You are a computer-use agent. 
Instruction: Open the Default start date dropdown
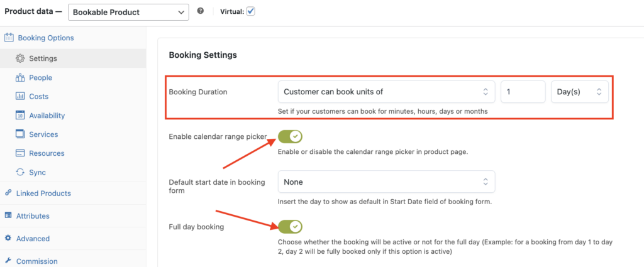(x=387, y=182)
